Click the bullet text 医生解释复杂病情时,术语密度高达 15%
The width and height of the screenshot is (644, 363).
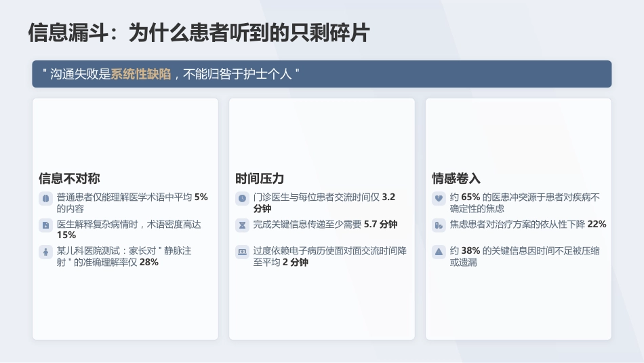point(129,229)
